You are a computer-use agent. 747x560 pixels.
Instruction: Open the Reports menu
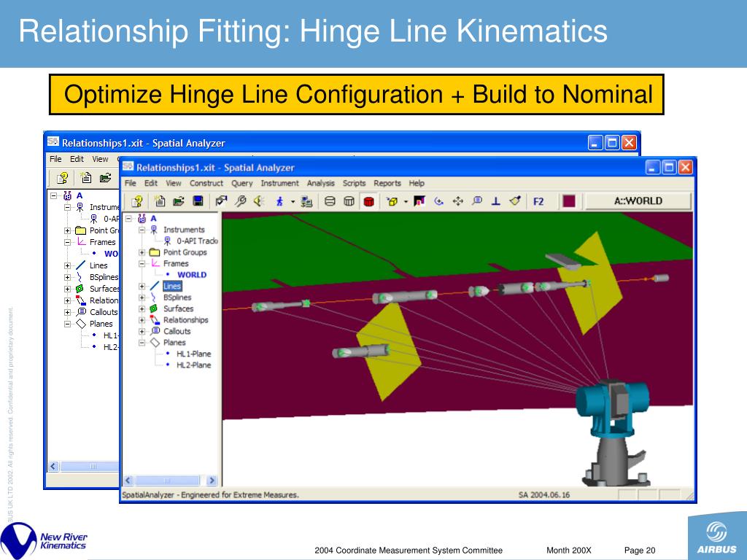pos(387,183)
